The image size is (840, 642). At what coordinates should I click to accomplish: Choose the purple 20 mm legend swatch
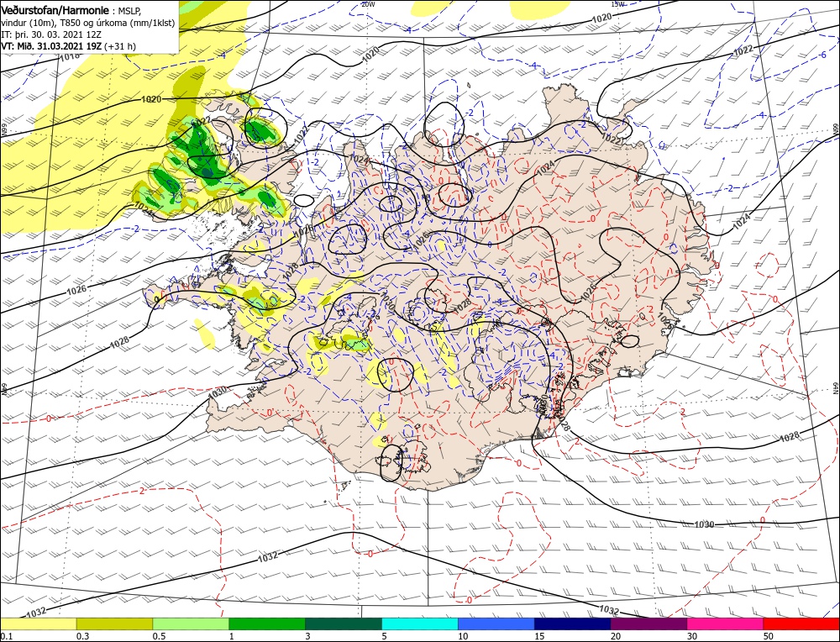pyautogui.click(x=648, y=624)
